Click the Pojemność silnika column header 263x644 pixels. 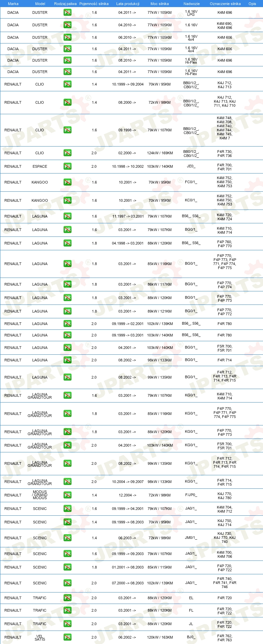(94, 4)
